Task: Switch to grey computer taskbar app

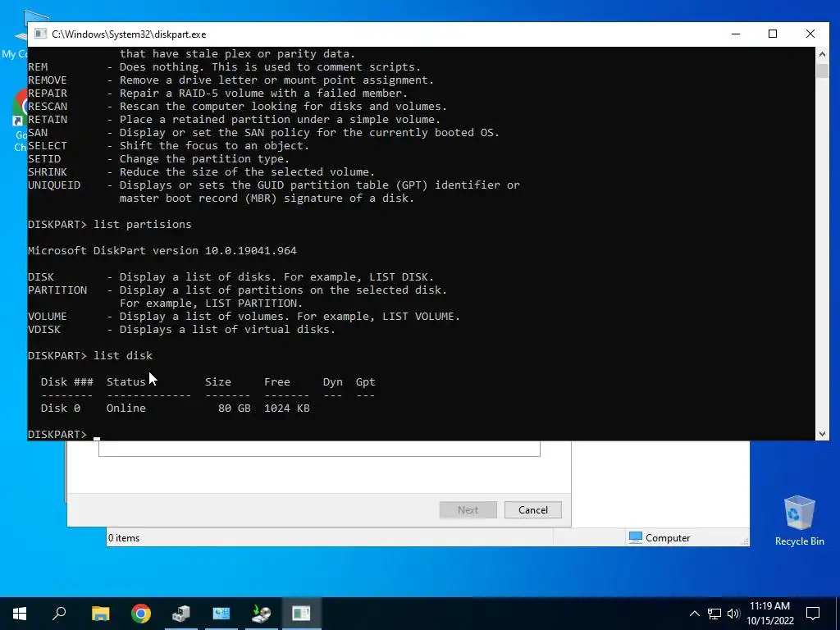Action: coord(181,614)
